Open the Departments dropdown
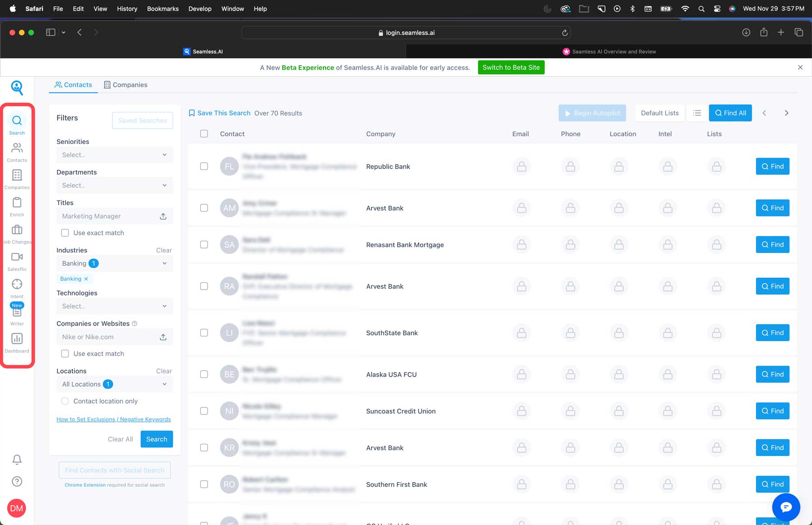 coord(114,185)
